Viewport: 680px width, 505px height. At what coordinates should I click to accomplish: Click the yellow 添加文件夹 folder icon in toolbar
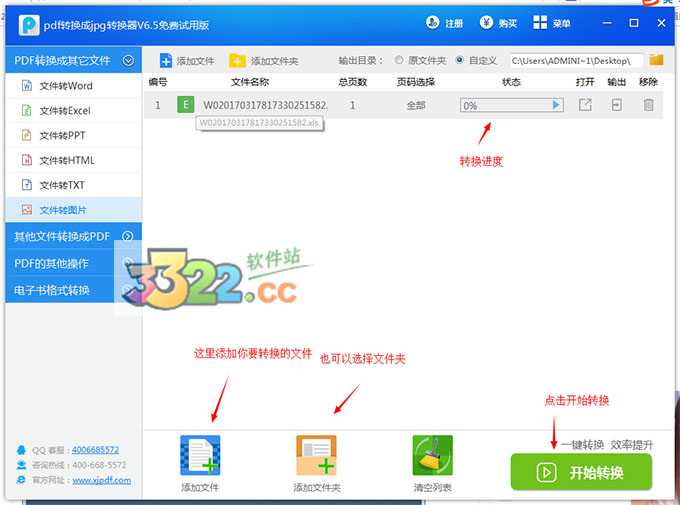[x=237, y=61]
